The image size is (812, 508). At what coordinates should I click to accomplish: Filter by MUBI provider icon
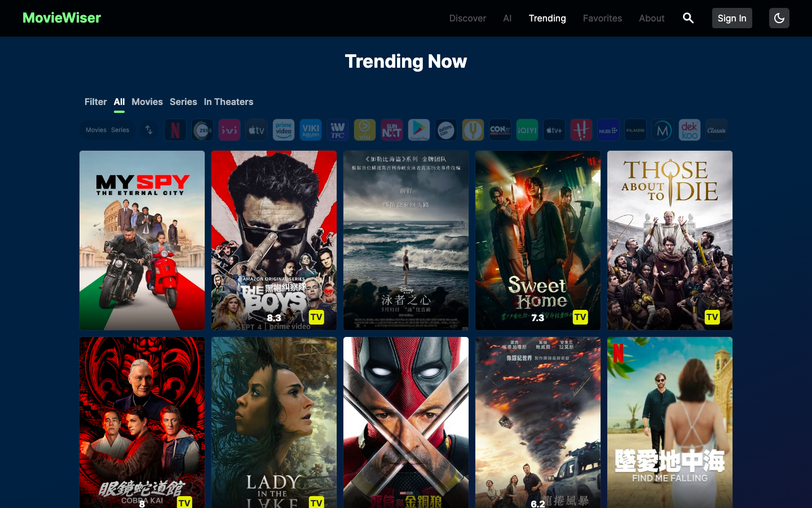click(x=608, y=130)
